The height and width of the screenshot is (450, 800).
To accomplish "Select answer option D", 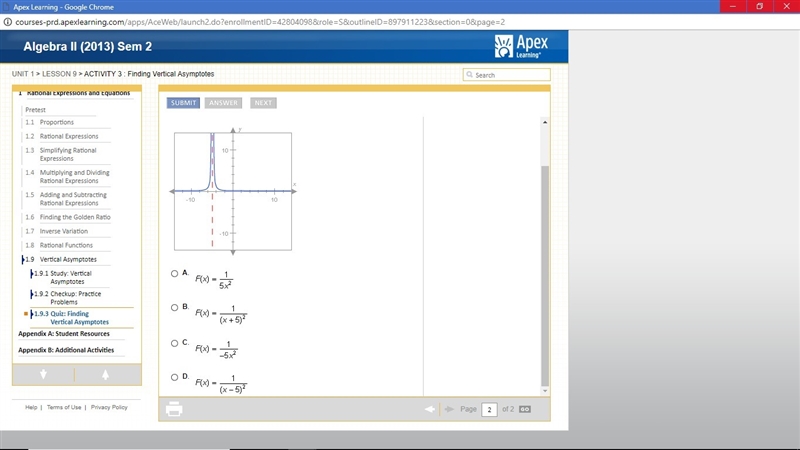I will [x=174, y=378].
